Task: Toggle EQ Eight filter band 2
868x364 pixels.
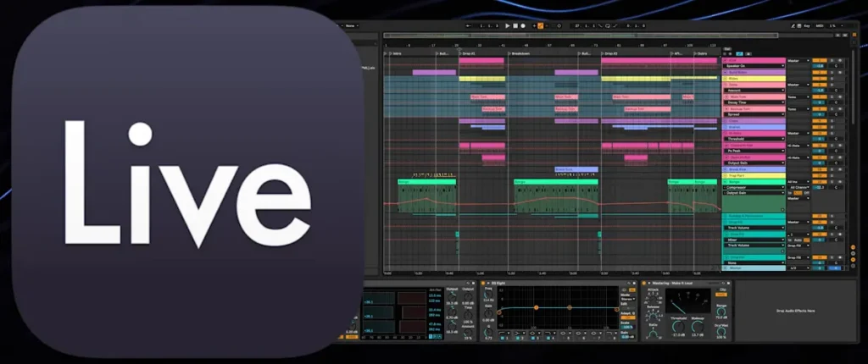Action: [520, 337]
